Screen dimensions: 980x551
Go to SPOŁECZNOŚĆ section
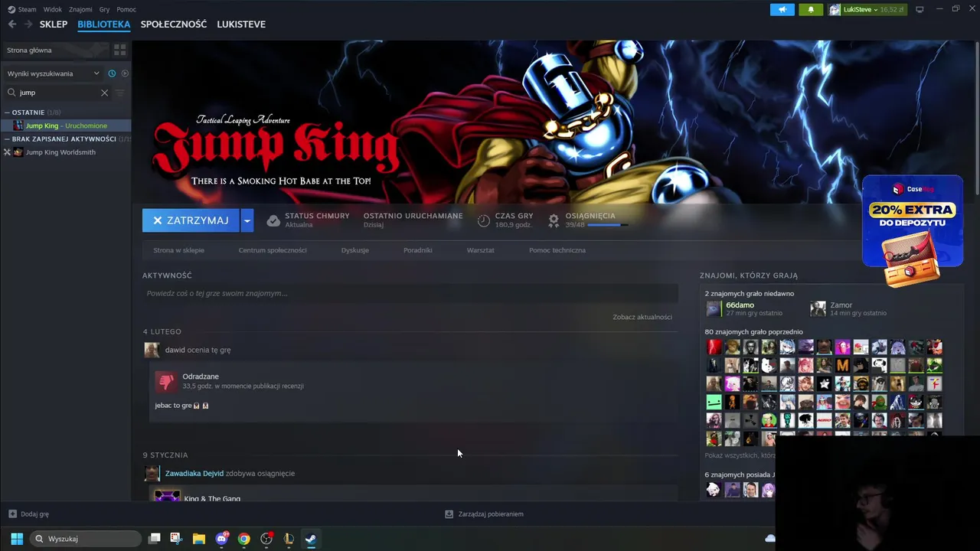pyautogui.click(x=174, y=24)
